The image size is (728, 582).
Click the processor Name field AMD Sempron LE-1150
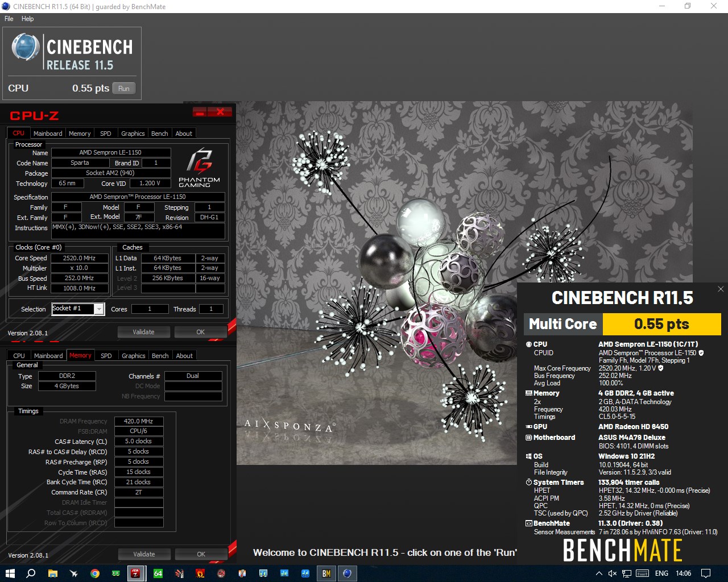111,152
